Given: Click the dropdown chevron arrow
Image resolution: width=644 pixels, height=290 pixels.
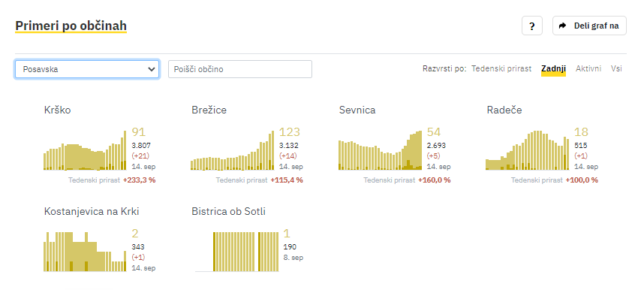Looking at the screenshot, I should (151, 69).
